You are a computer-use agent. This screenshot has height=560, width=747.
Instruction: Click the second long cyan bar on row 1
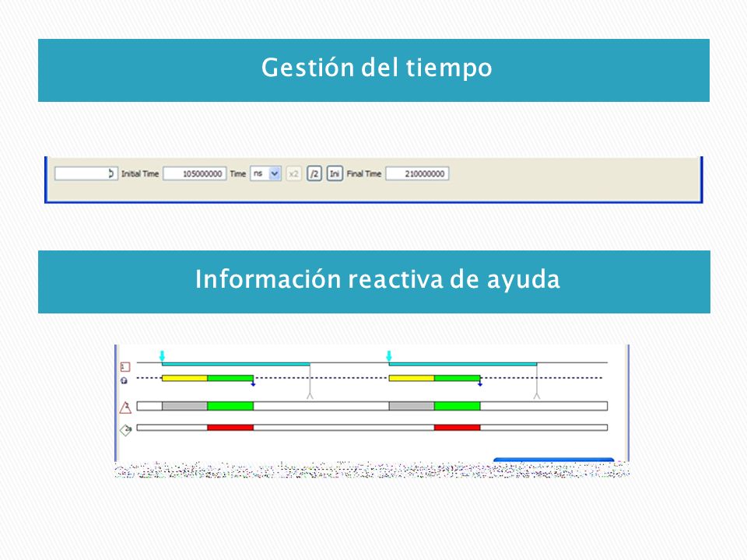pyautogui.click(x=462, y=364)
